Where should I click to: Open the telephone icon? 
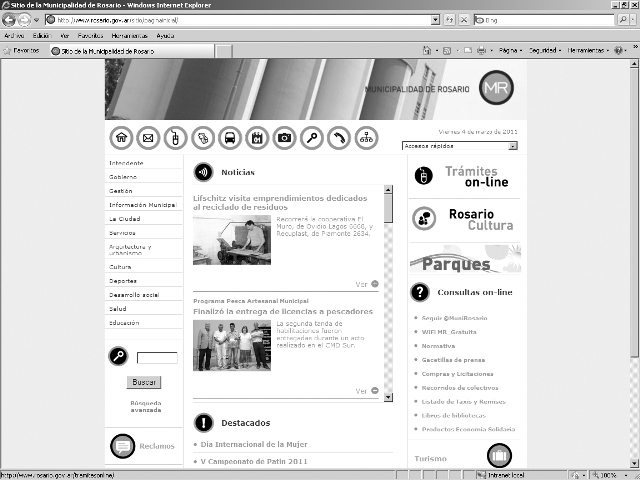pos(339,138)
